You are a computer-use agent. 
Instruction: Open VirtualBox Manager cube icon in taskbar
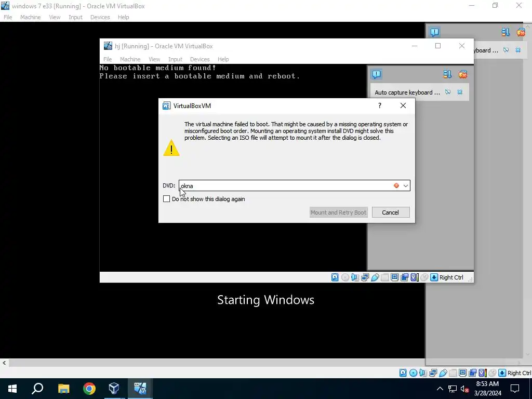114,389
